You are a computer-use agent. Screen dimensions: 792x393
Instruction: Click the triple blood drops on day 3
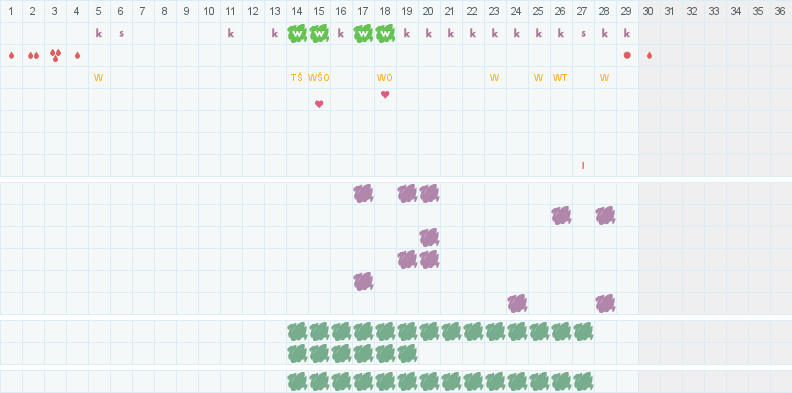[x=56, y=56]
